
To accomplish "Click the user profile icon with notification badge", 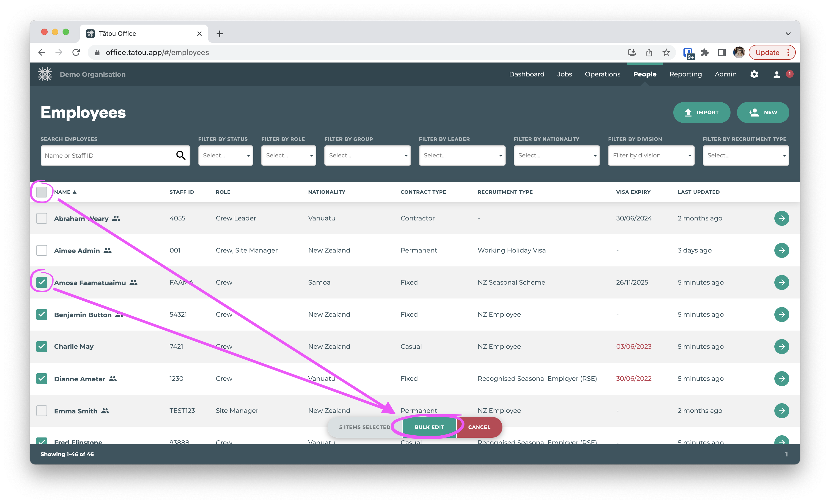I will (777, 74).
